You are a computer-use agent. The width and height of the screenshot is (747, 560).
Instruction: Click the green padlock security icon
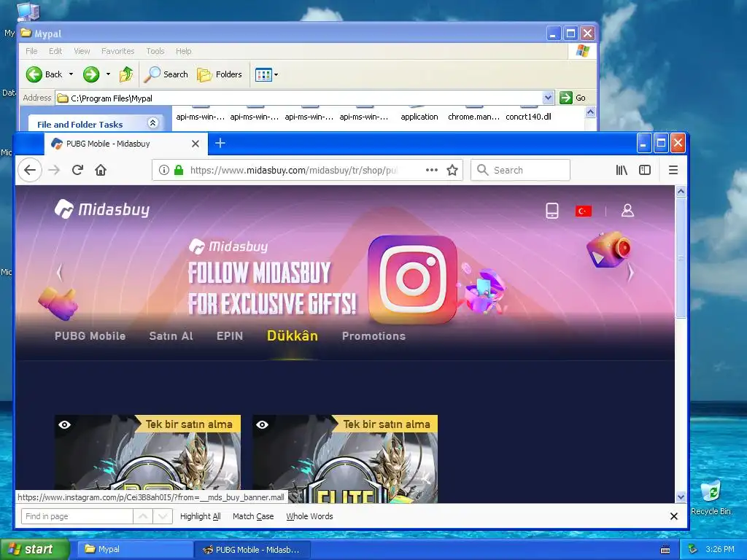(x=179, y=170)
